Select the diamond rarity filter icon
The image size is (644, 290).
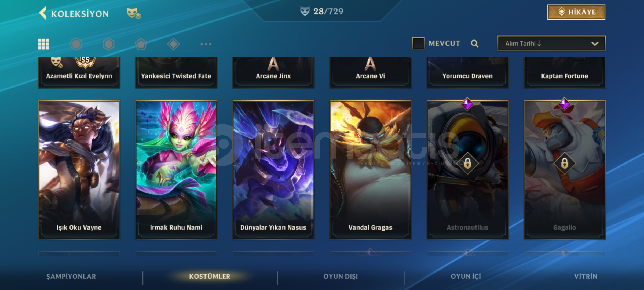coord(174,44)
